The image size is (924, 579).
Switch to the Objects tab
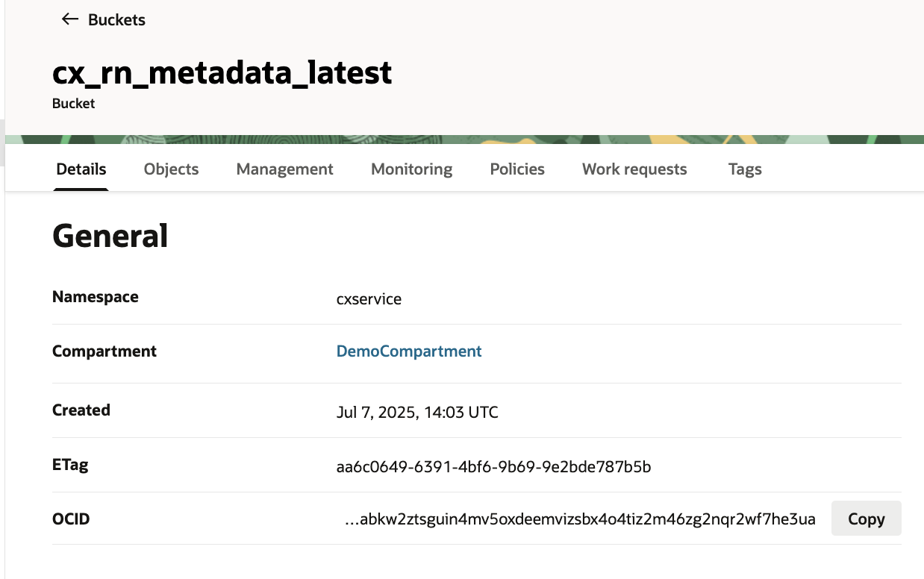point(171,169)
